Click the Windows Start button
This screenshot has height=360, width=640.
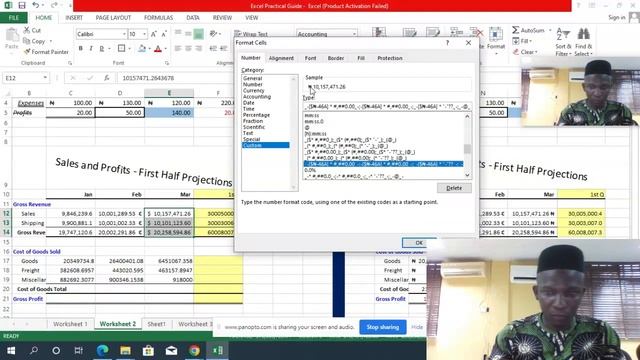11,350
